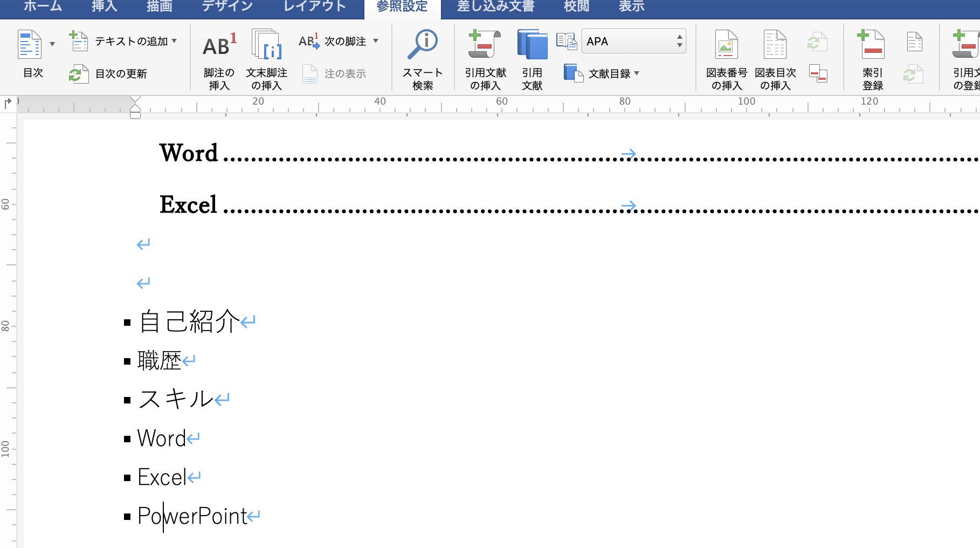
Task: Click the Excel entry in table of contents
Action: [x=188, y=204]
